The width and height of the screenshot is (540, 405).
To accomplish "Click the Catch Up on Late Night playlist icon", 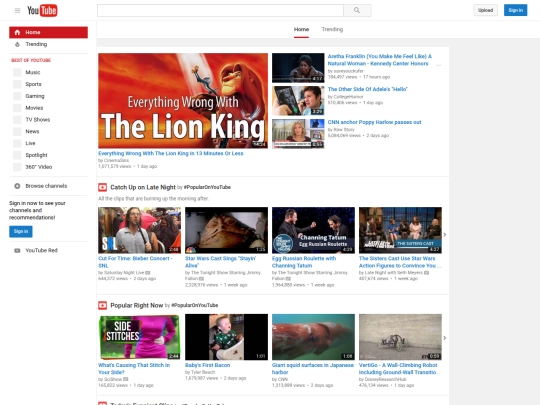I will [102, 187].
